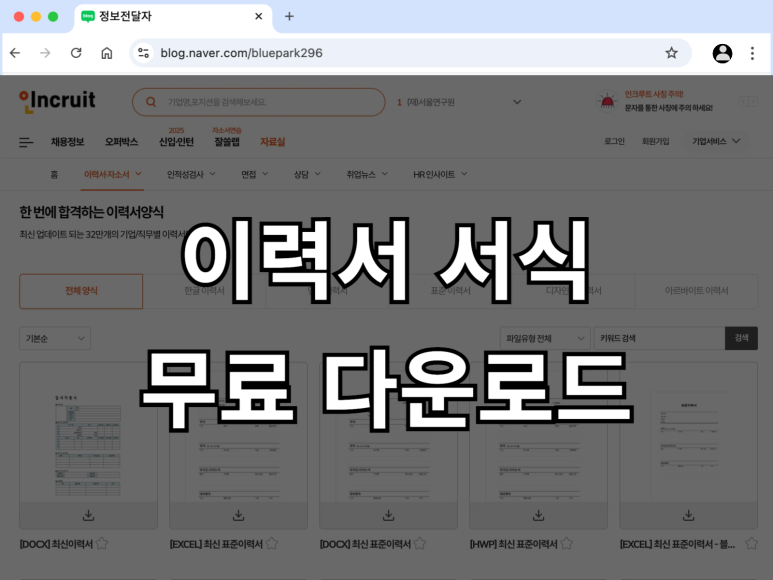The image size is (773, 580).
Task: Bookmark this page with star icon
Action: click(671, 53)
